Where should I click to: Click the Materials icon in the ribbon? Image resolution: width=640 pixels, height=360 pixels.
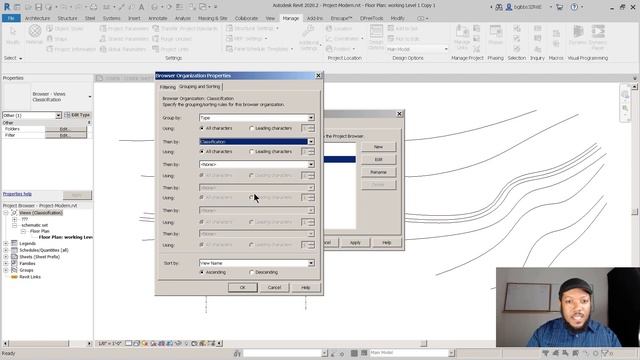(x=35, y=32)
